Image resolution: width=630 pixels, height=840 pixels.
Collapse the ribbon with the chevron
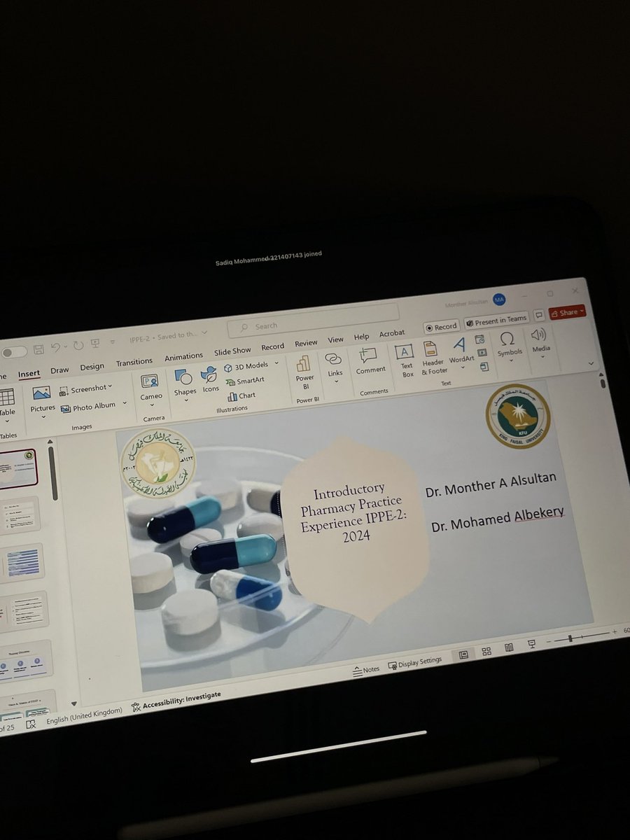[x=591, y=364]
